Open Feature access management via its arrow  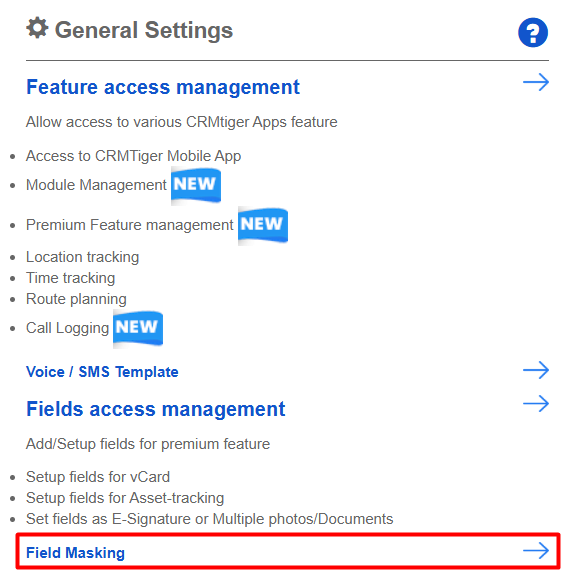[536, 82]
